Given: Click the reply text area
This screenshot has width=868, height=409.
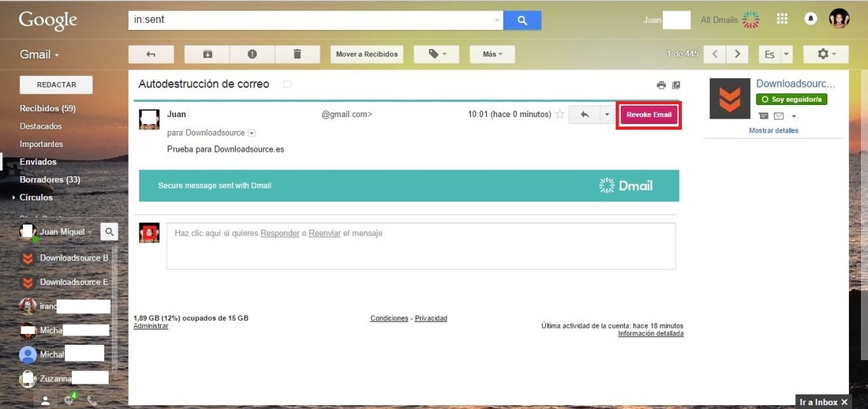Looking at the screenshot, I should pyautogui.click(x=421, y=246).
